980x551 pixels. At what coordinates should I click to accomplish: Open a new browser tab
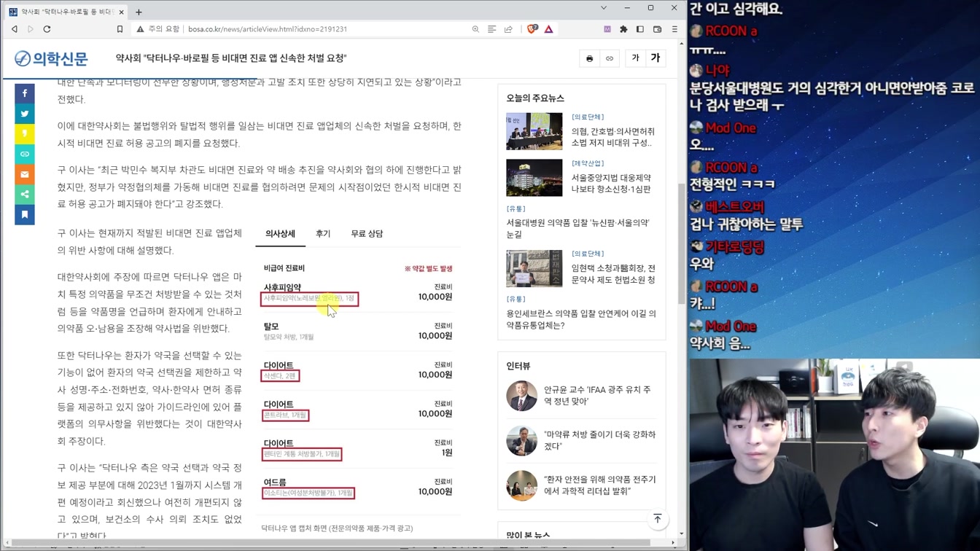point(139,12)
